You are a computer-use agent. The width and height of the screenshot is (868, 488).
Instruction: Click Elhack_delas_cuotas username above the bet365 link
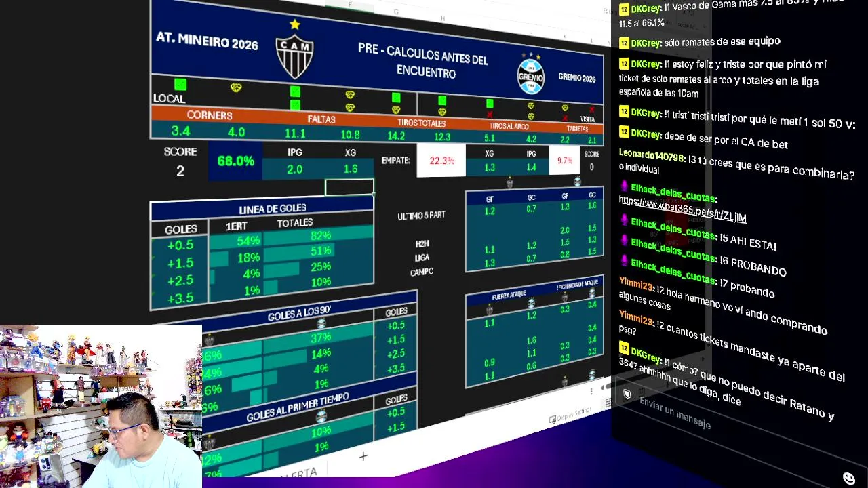pyautogui.click(x=673, y=192)
